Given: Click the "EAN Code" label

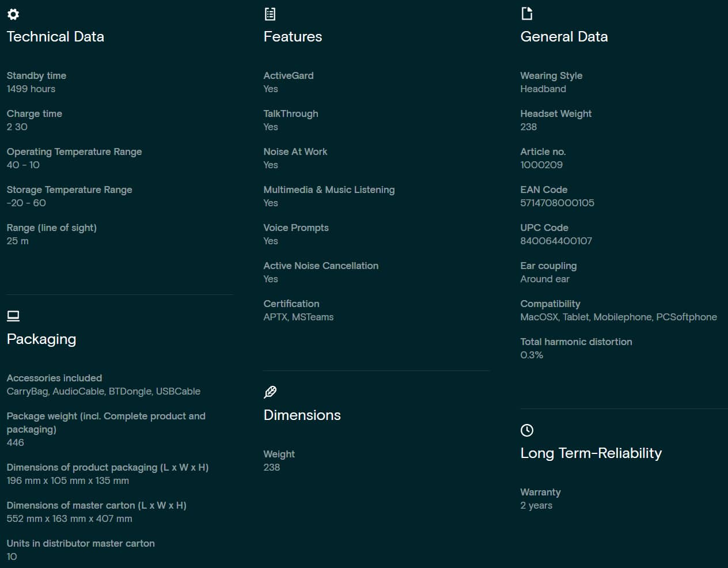Looking at the screenshot, I should point(544,190).
